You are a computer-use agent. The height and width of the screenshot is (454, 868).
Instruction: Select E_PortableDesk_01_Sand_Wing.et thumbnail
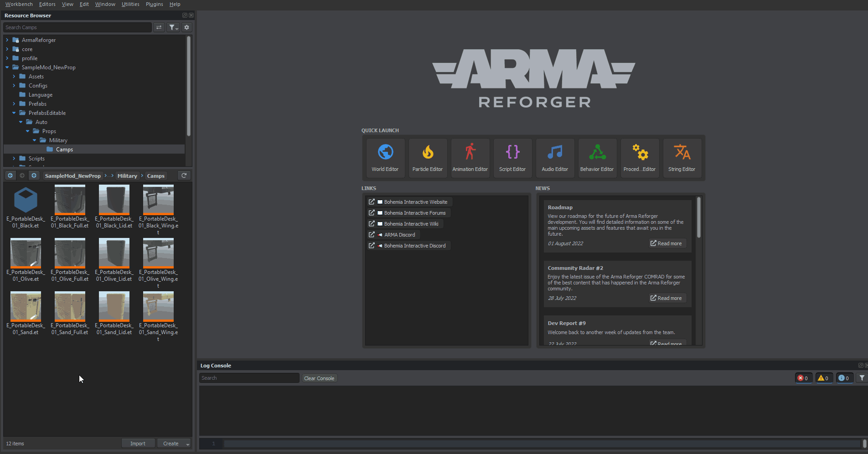pos(158,306)
